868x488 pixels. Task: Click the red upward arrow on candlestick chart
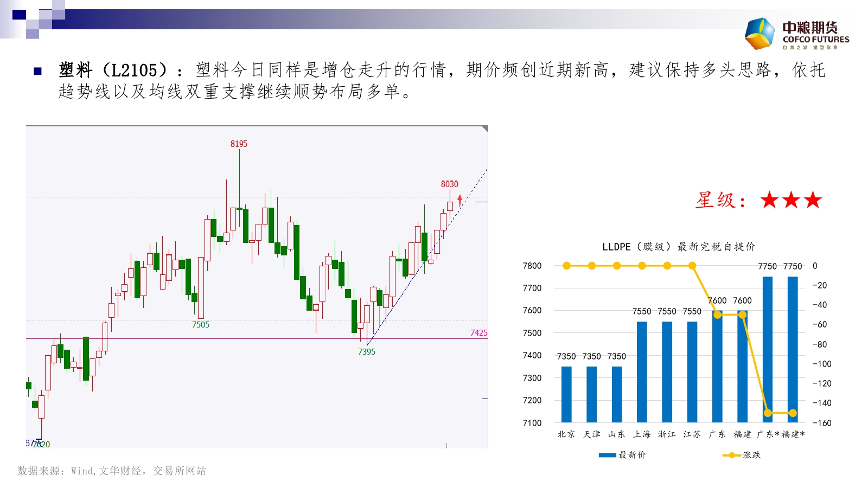460,200
